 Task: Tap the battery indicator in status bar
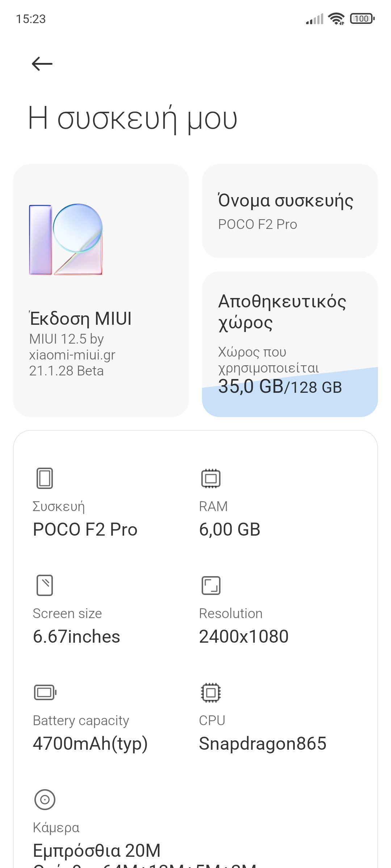[x=362, y=19]
